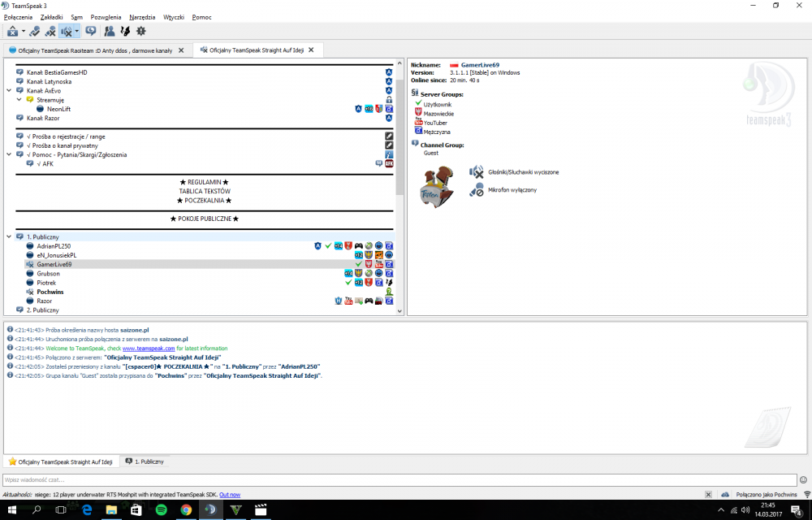812x520 pixels.
Task: Select user AdrianPL250
Action: pyautogui.click(x=54, y=246)
